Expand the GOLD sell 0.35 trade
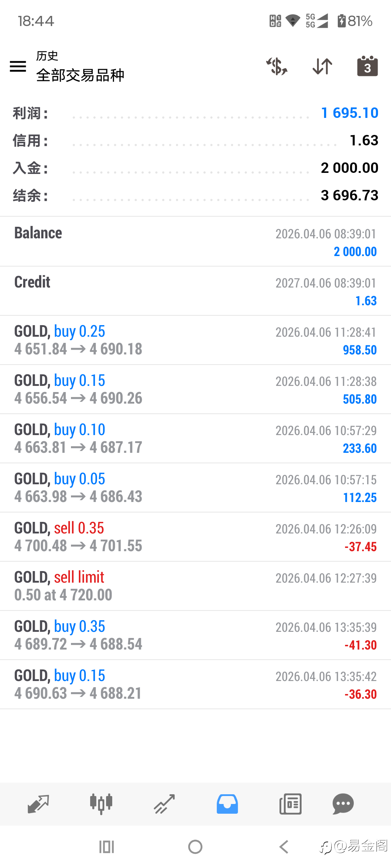 (195, 537)
